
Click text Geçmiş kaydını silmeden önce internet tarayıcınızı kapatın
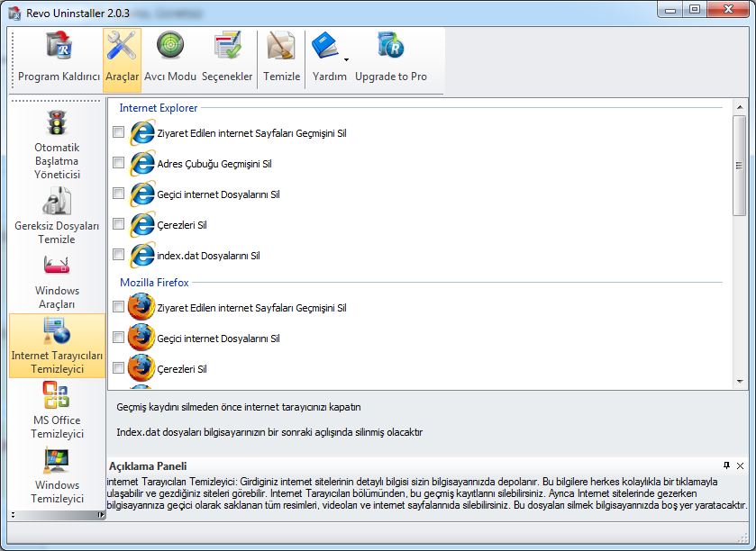pyautogui.click(x=239, y=407)
